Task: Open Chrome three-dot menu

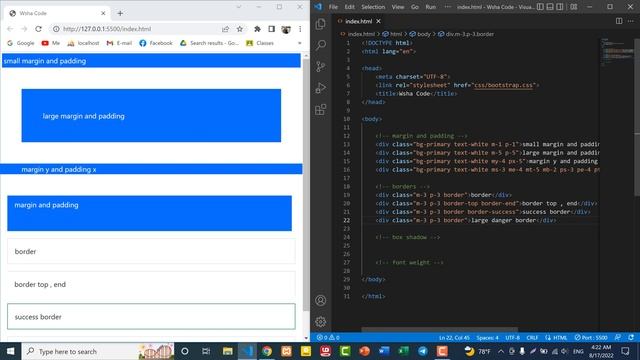Action: (300, 29)
